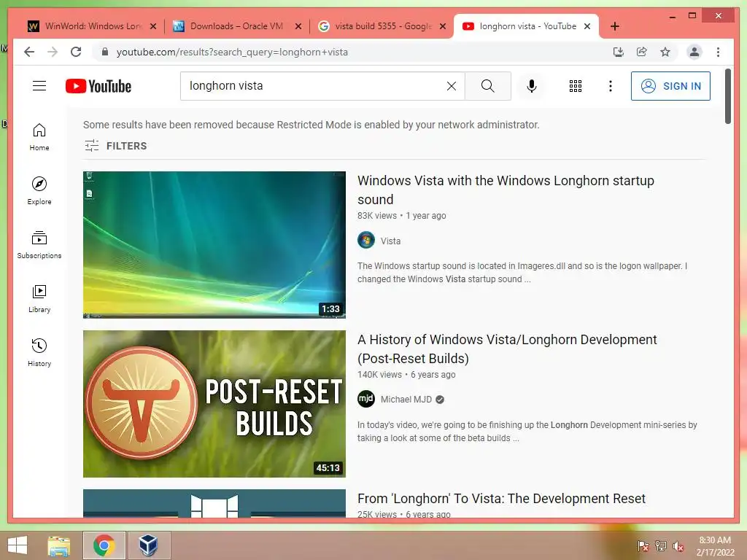The width and height of the screenshot is (747, 560).
Task: Reload the page with the refresh icon
Action: [x=76, y=52]
